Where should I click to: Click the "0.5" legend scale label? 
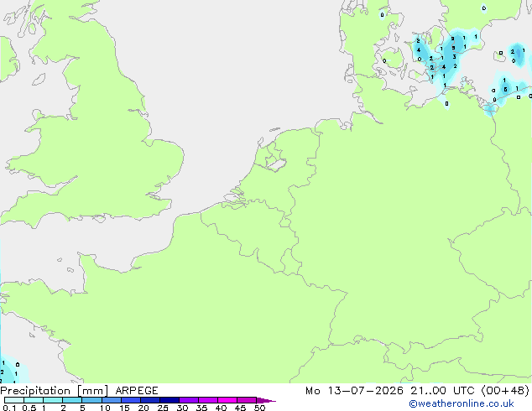coord(29,408)
